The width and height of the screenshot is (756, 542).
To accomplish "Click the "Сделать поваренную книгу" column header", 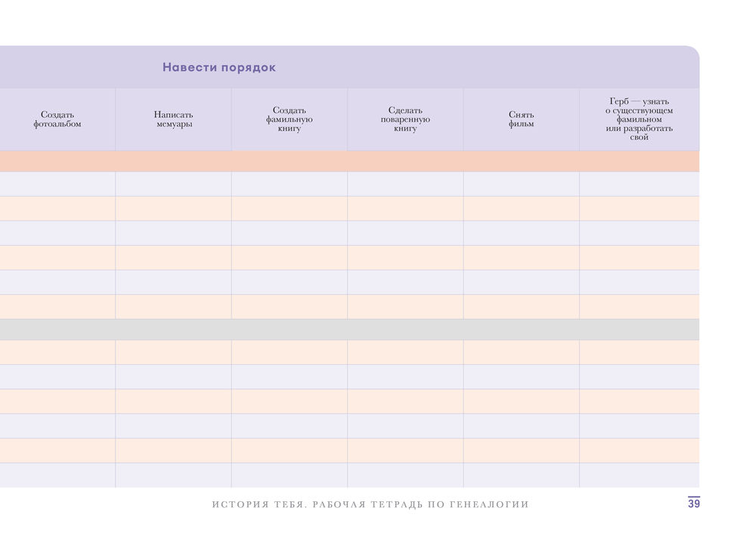I will coord(405,119).
